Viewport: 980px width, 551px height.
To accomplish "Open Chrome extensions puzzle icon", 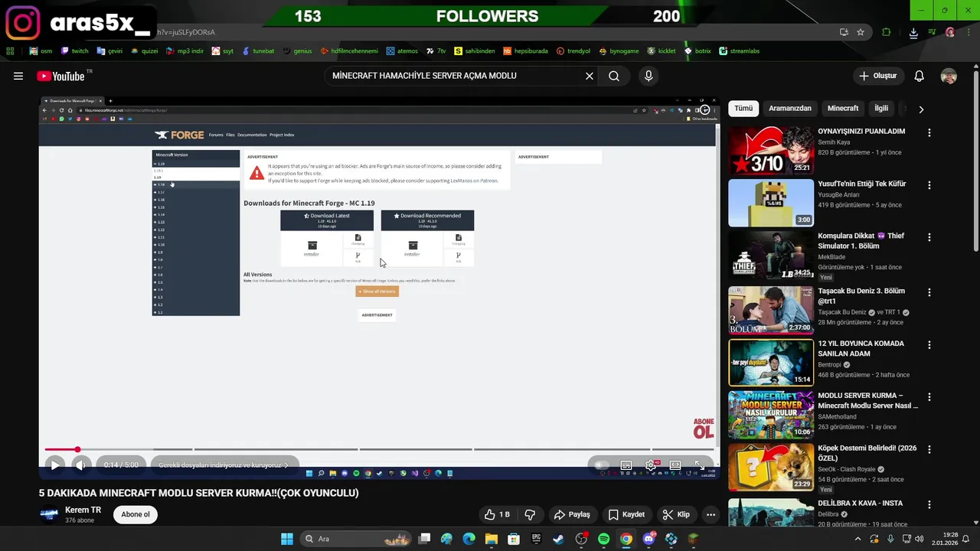I will 887,32.
